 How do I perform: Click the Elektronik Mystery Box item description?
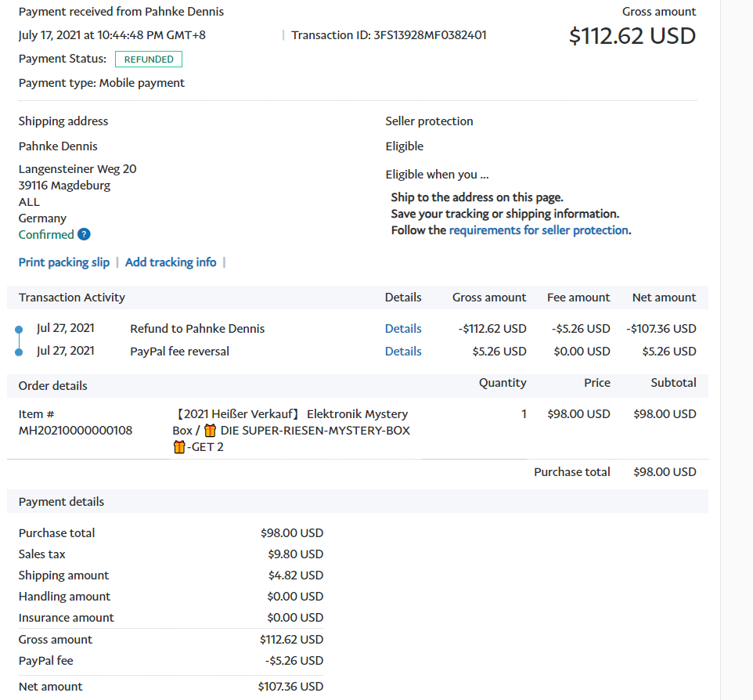(x=291, y=422)
